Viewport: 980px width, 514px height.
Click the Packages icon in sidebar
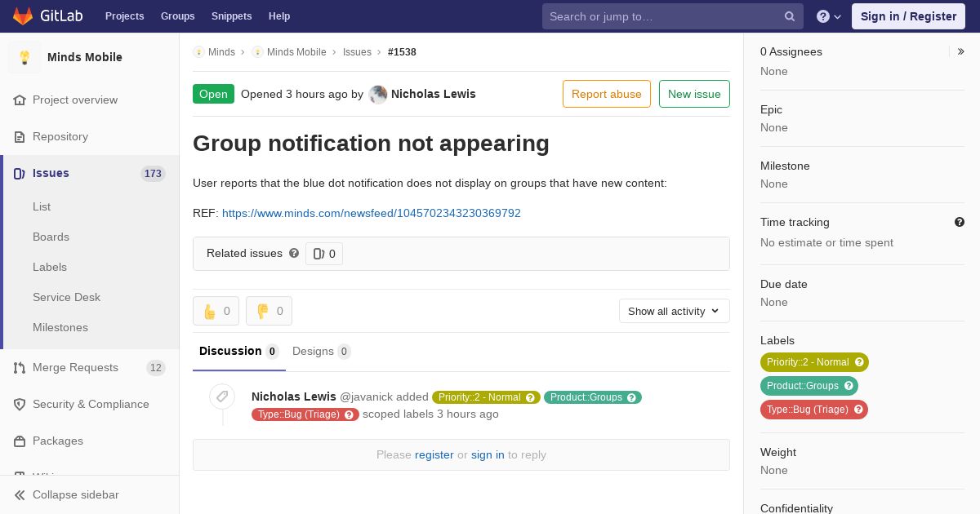[20, 441]
